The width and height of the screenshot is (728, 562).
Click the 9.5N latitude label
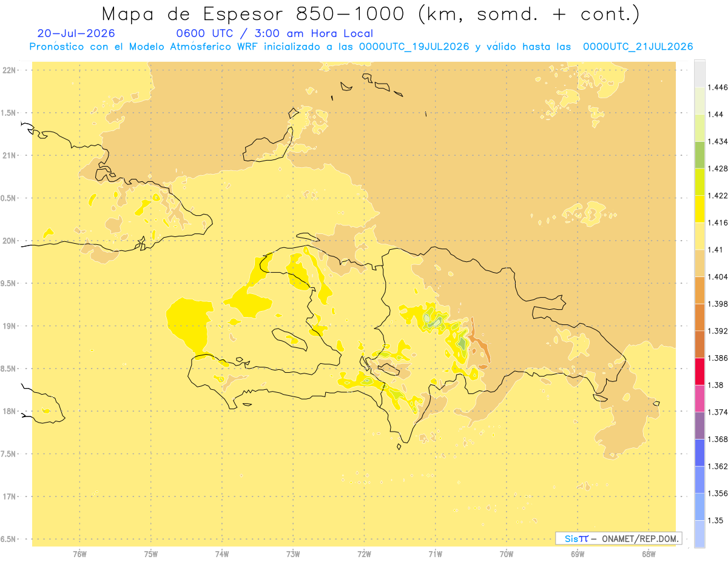(x=9, y=284)
